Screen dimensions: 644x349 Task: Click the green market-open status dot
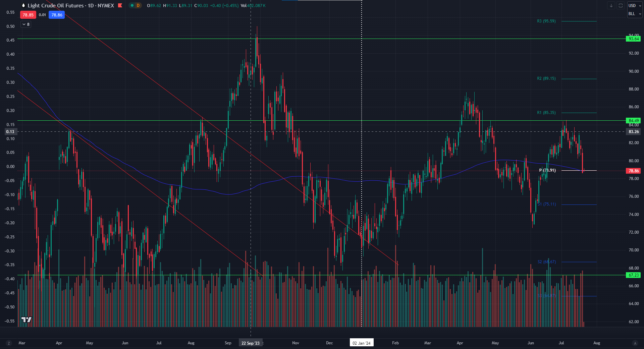pos(132,5)
